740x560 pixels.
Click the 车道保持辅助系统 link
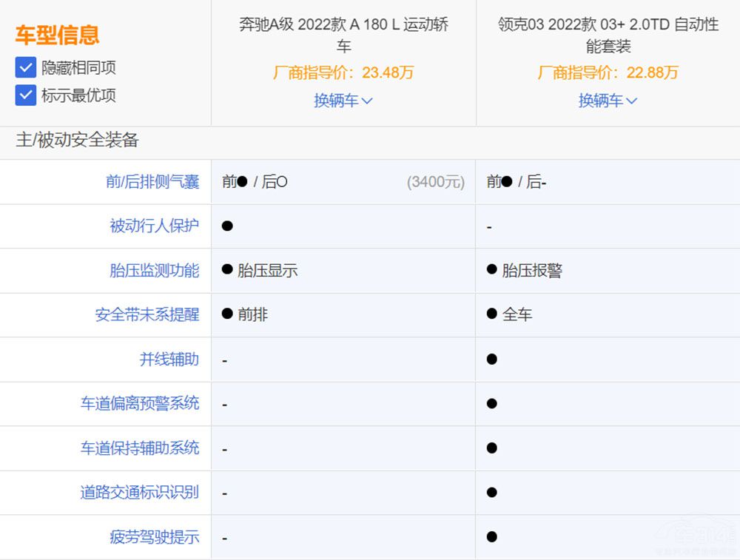(x=140, y=448)
